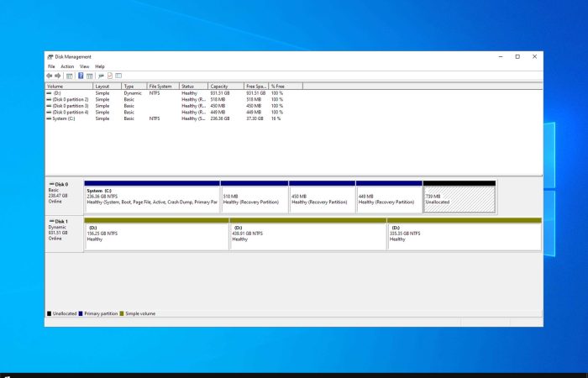
Task: Click the blue Primary partition legend swatch
Action: point(81,313)
